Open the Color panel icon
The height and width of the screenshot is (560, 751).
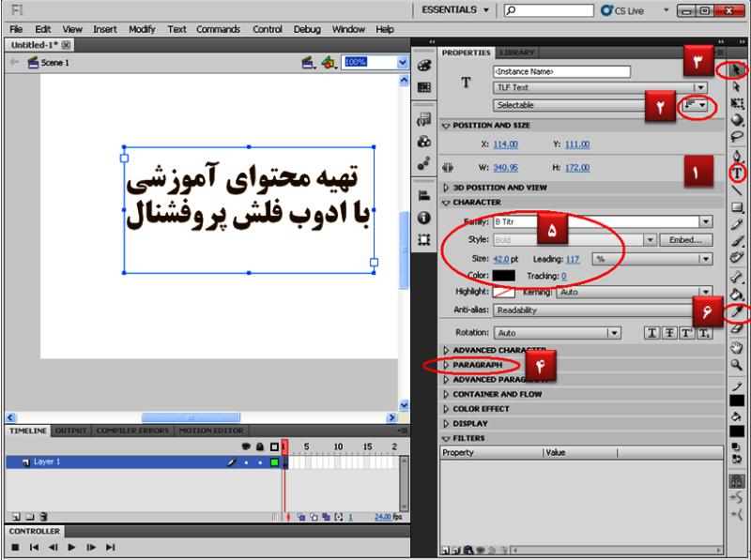(424, 66)
